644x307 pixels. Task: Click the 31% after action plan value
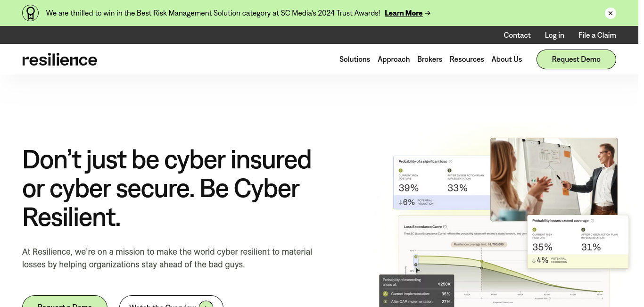591,247
